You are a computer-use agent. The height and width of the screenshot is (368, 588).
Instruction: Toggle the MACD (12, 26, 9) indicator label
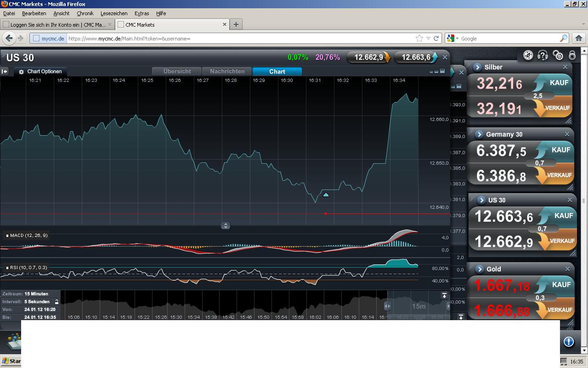click(x=27, y=236)
